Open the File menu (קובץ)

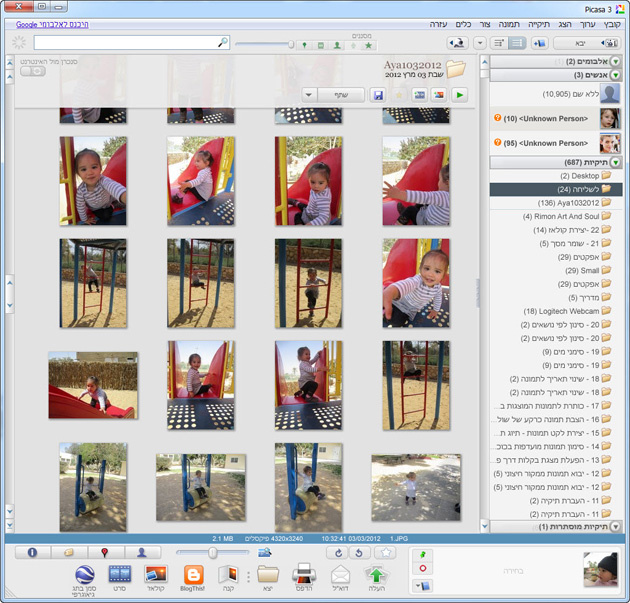612,25
